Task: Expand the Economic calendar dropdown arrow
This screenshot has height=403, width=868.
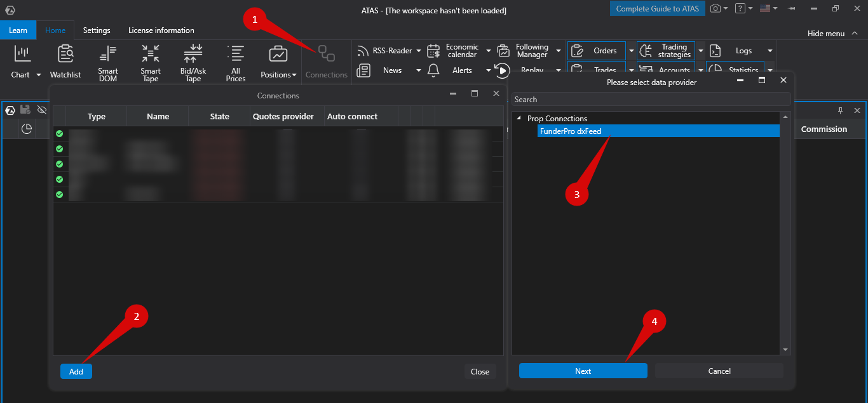Action: click(x=489, y=51)
